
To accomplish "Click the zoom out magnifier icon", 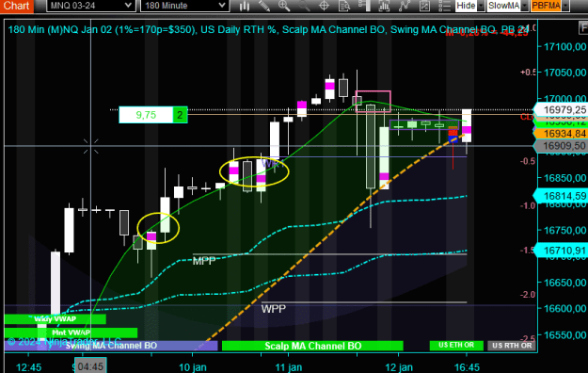I will [x=304, y=6].
